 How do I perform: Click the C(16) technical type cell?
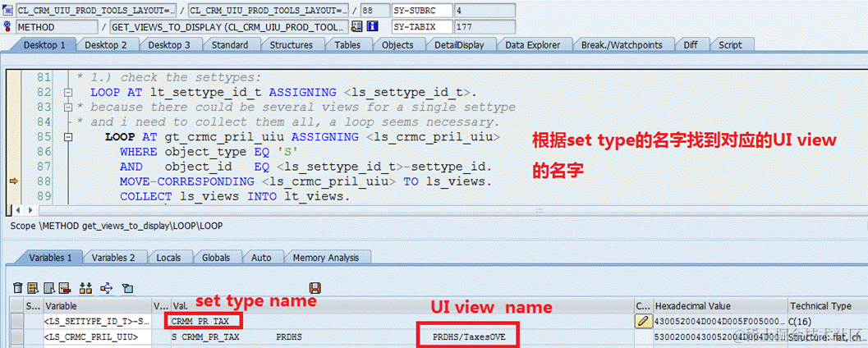(828, 322)
